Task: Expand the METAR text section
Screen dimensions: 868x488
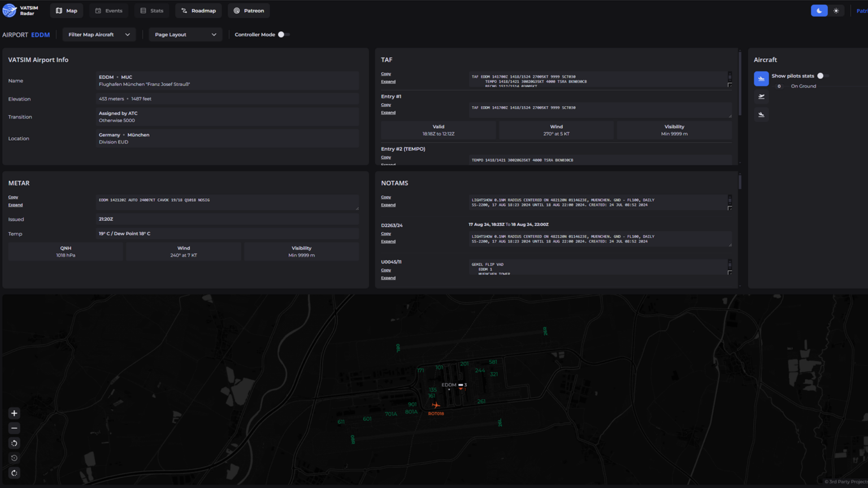Action: click(15, 204)
